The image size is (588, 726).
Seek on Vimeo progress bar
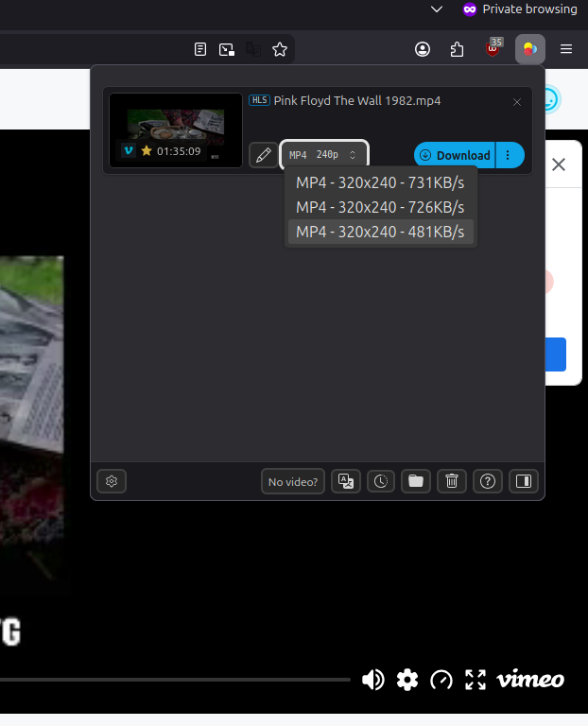[175, 680]
